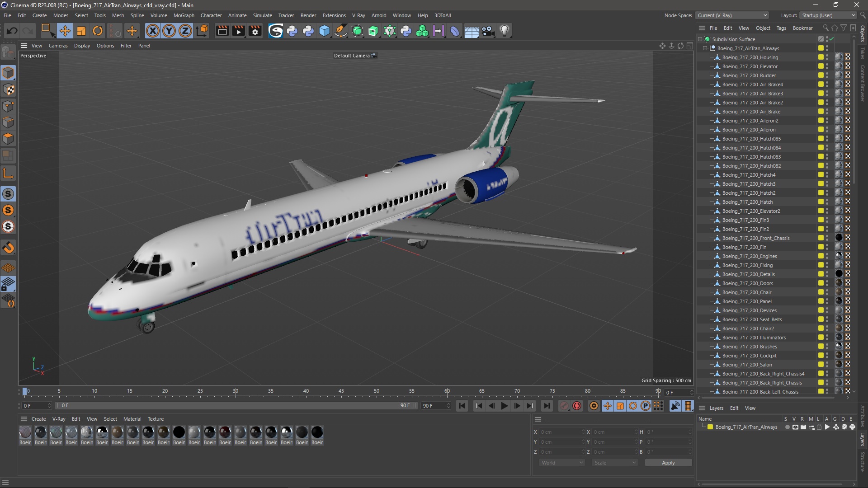Add a Light object bulb icon
Screen dimensions: 868x488
pyautogui.click(x=505, y=31)
